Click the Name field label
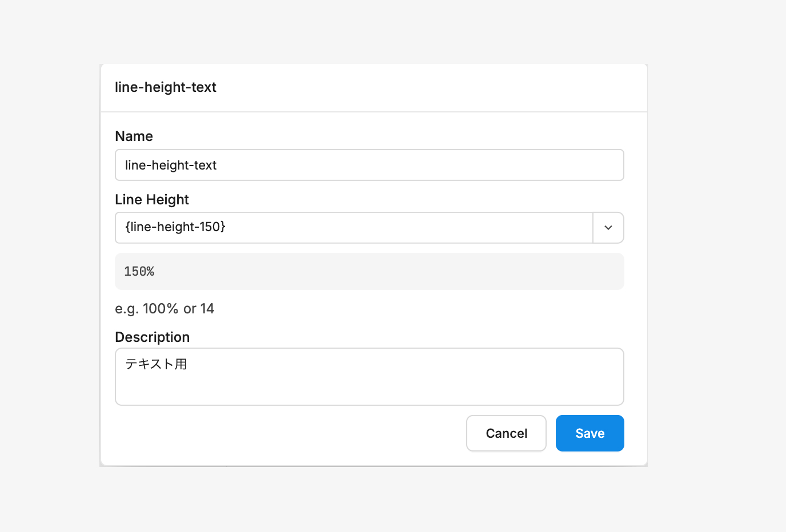This screenshot has height=532, width=786. click(134, 136)
